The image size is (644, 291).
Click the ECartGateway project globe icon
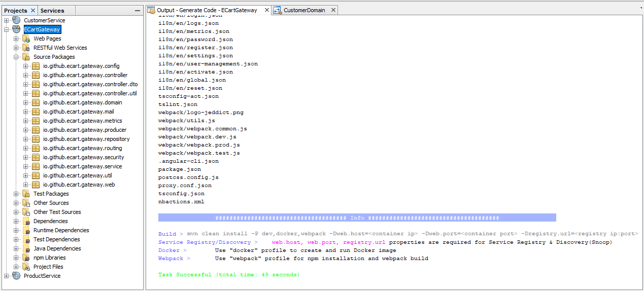16,29
